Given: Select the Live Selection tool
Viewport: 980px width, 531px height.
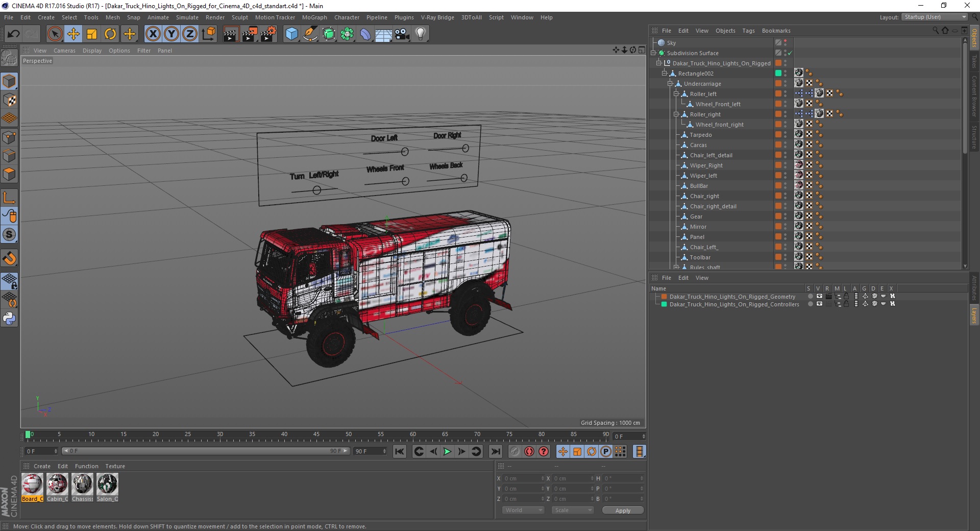Looking at the screenshot, I should pyautogui.click(x=55, y=34).
